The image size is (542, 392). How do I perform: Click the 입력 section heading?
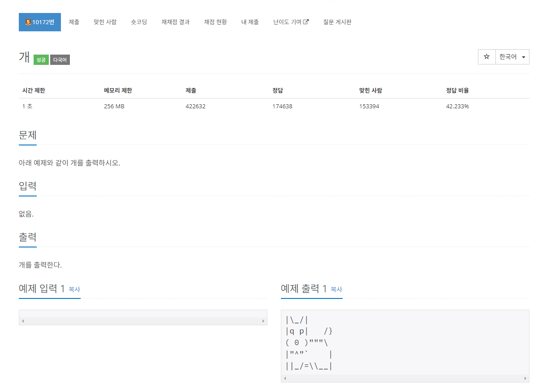coord(28,186)
